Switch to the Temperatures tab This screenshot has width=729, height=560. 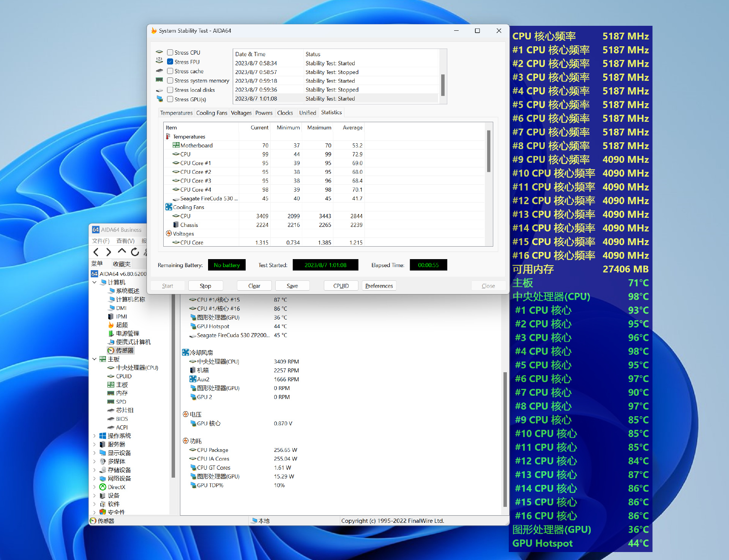[176, 113]
